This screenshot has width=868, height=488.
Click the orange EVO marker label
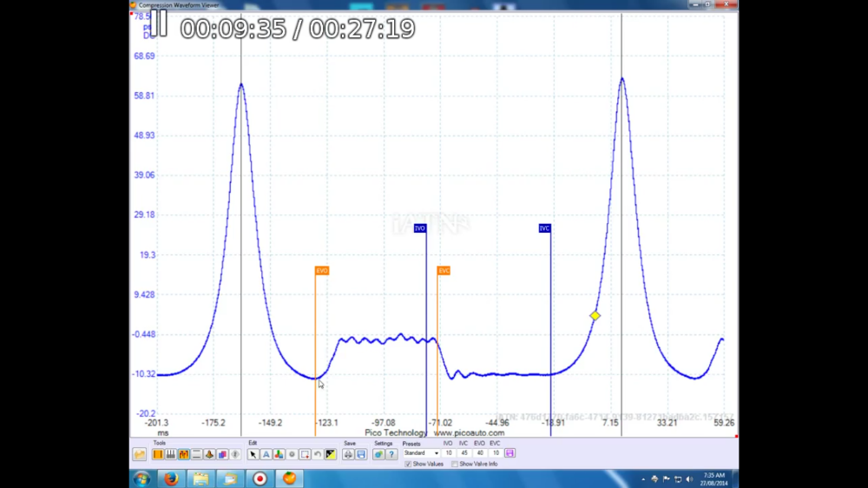(322, 271)
